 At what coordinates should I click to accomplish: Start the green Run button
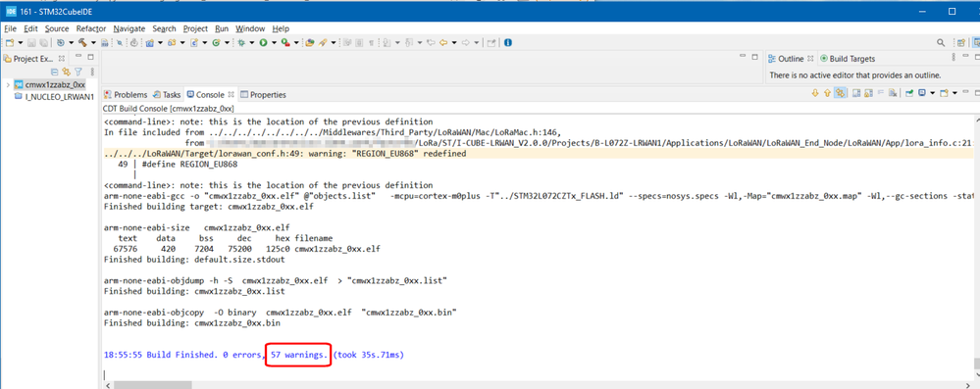click(263, 43)
